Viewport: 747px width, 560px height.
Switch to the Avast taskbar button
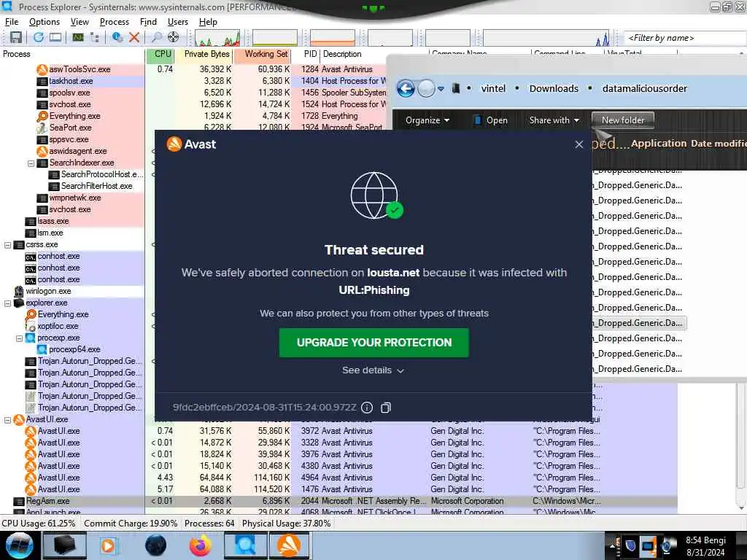290,545
